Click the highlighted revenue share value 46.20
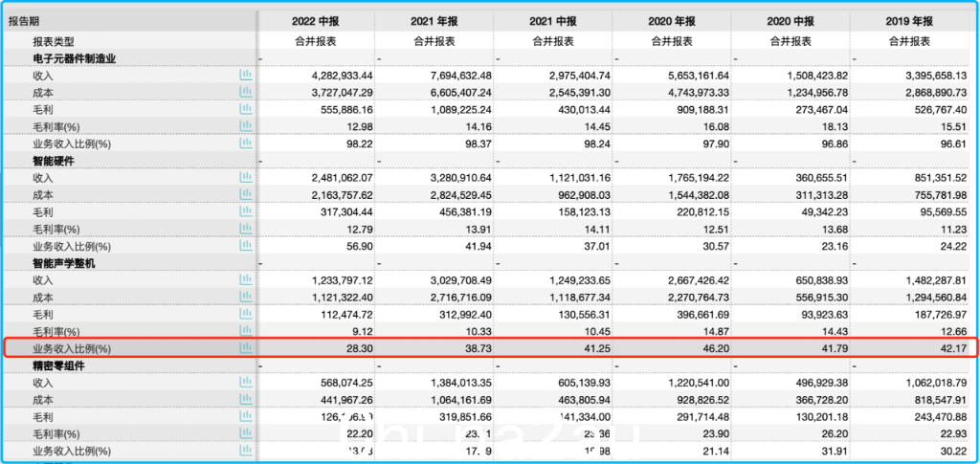The image size is (980, 464). pos(718,348)
